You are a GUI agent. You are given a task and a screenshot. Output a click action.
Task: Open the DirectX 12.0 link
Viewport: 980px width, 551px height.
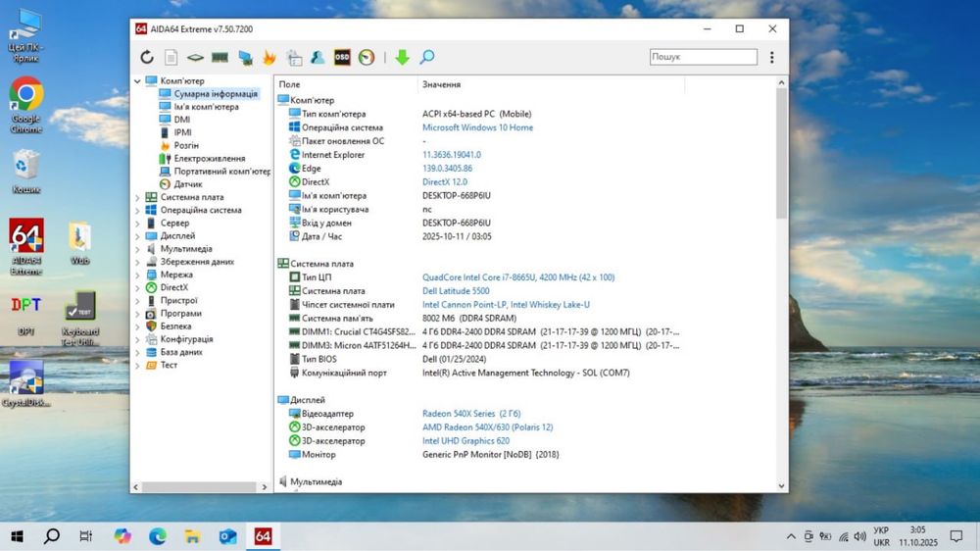444,182
